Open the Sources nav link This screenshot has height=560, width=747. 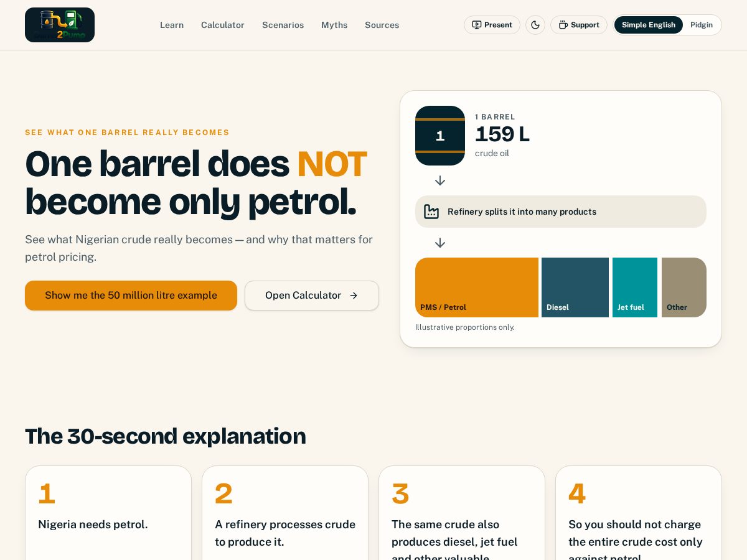(382, 25)
